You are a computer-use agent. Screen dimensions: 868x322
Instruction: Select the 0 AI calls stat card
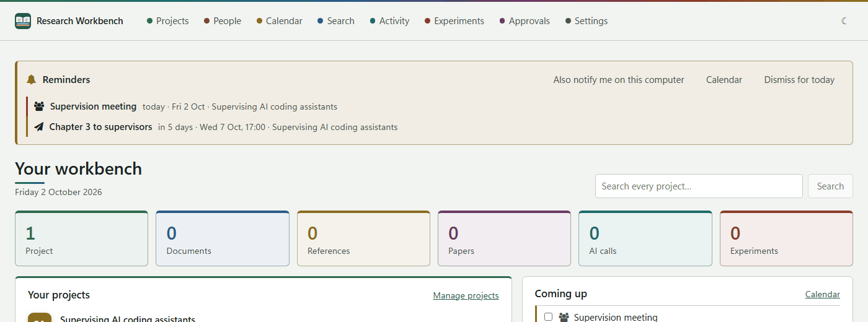(645, 238)
